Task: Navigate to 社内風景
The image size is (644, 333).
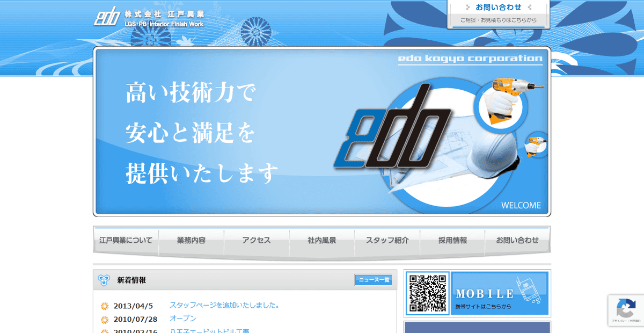Action: coord(323,241)
